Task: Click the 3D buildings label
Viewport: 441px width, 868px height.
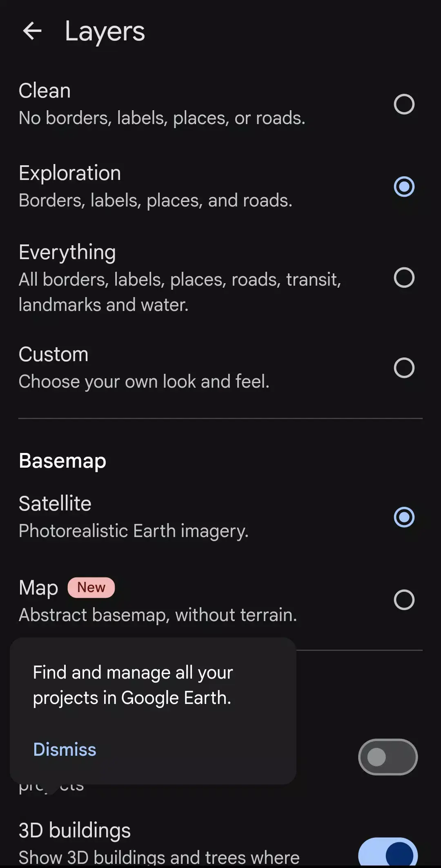Action: pos(74,830)
